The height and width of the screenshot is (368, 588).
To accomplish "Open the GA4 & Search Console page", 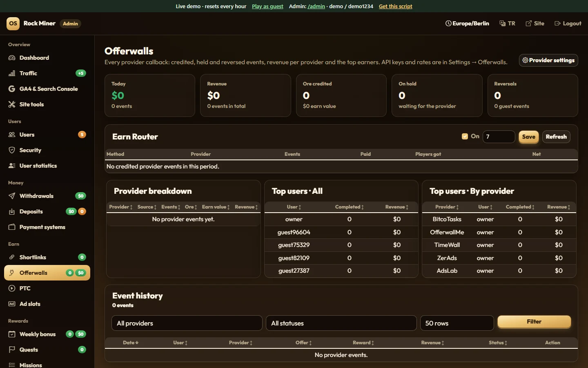I will click(47, 89).
